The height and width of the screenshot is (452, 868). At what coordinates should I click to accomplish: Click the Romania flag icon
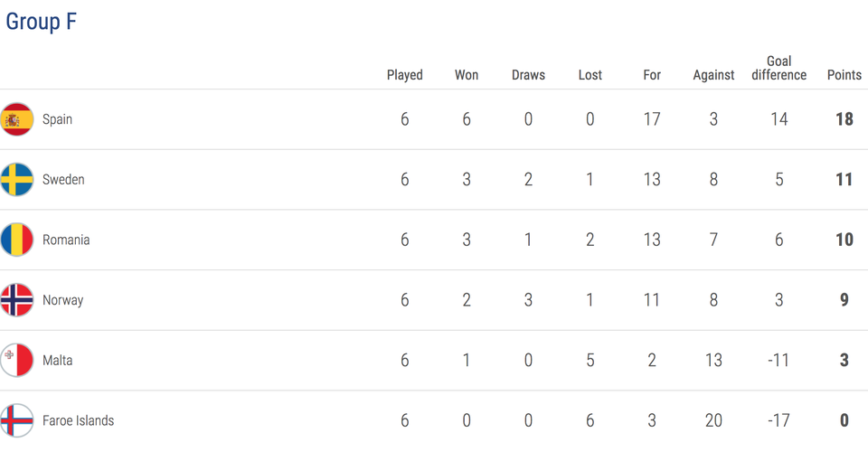coord(16,240)
